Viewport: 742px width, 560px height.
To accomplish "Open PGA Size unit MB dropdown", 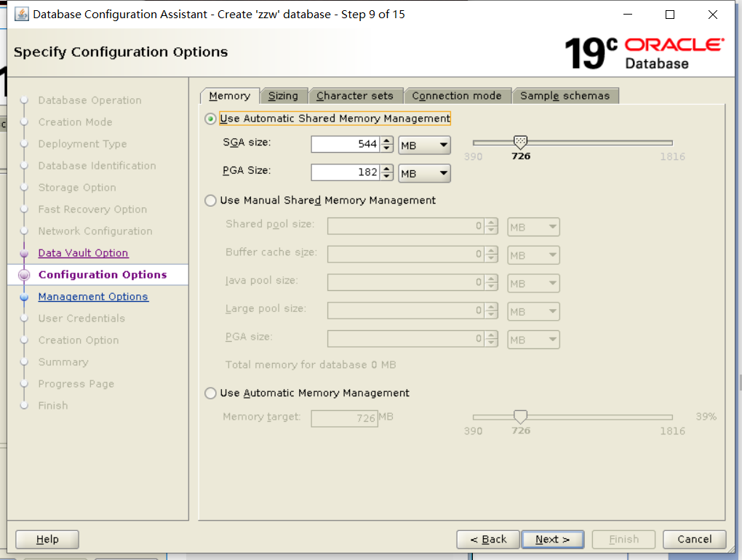I will [x=425, y=173].
